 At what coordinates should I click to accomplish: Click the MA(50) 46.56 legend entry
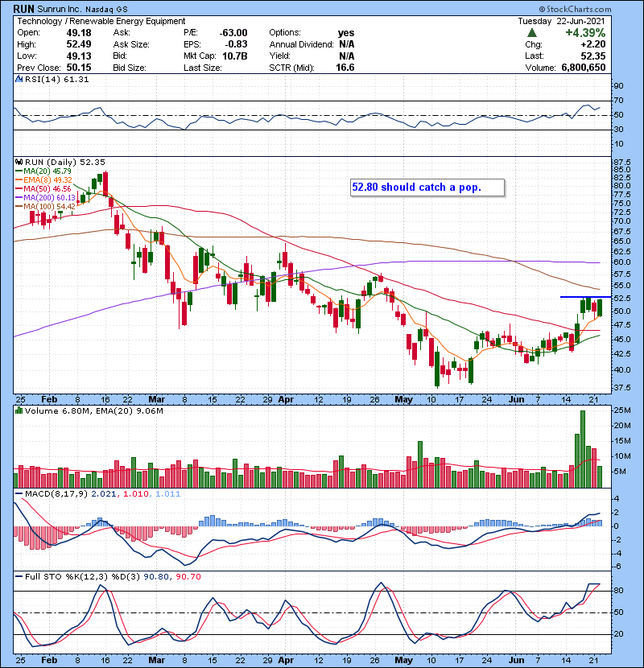(x=43, y=188)
